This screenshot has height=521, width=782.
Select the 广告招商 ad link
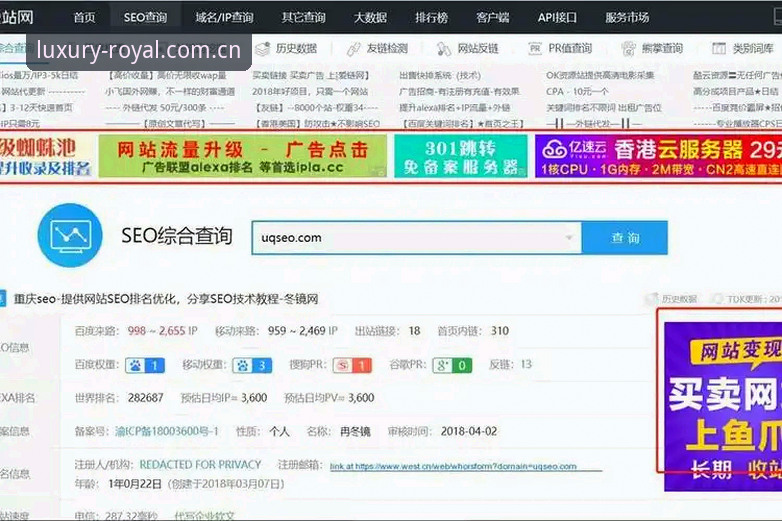(459, 92)
